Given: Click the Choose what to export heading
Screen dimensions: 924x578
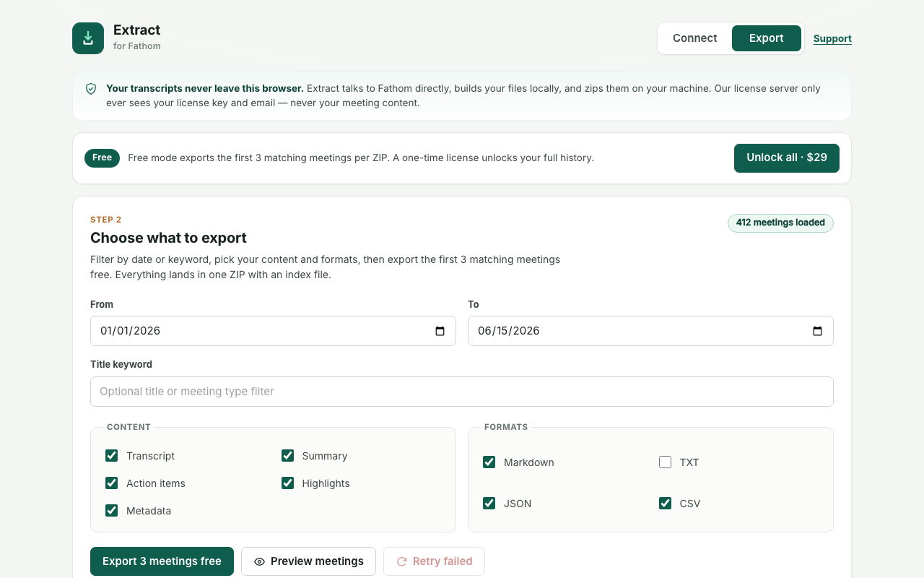Looking at the screenshot, I should coord(168,238).
